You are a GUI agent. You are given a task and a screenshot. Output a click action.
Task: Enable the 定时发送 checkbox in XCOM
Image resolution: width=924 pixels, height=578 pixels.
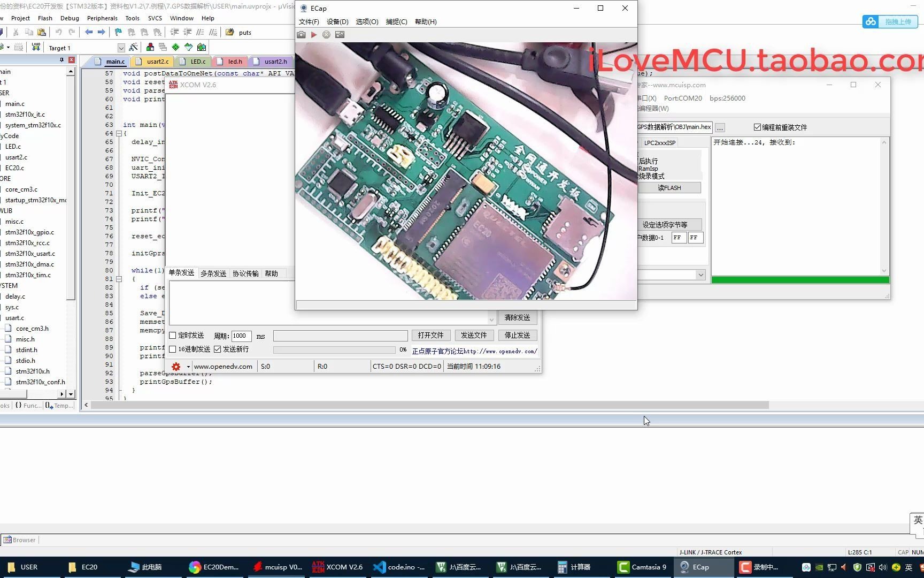pyautogui.click(x=172, y=335)
